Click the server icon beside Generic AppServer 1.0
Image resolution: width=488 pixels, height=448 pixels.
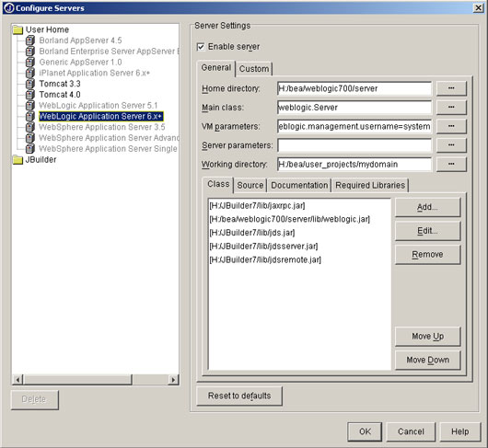pos(29,62)
